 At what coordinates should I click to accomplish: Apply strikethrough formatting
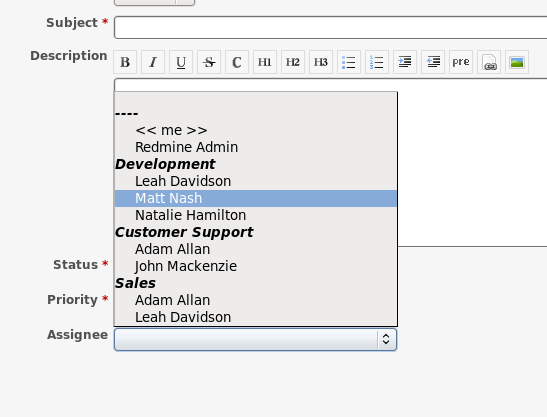click(209, 62)
